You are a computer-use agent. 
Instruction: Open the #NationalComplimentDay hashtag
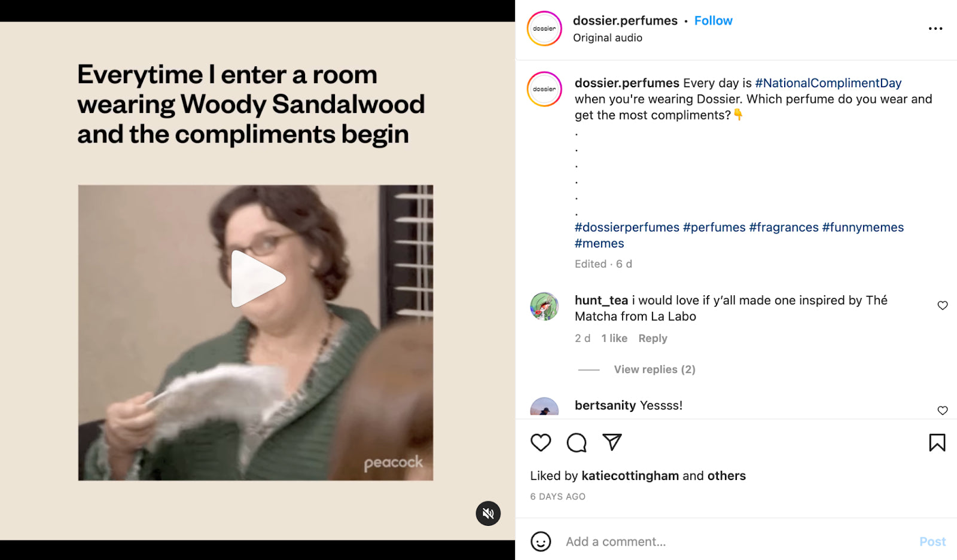tap(828, 83)
